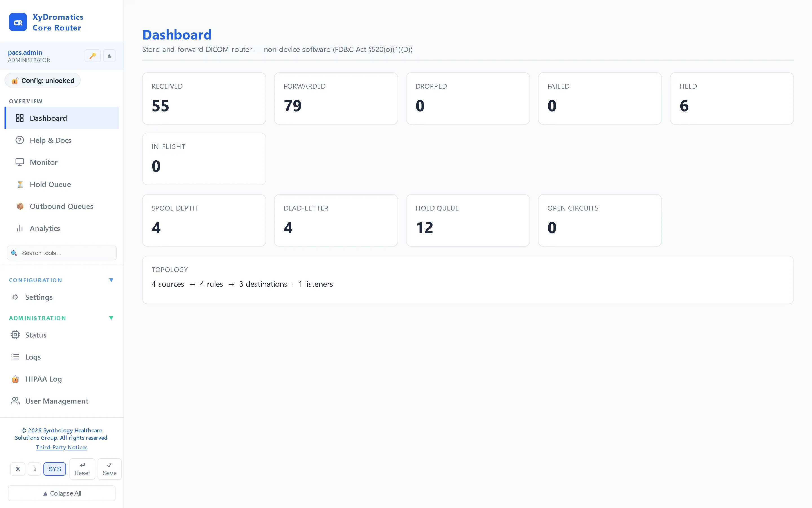Screen dimensions: 812x508
Task: Click the Store-and-forward DICOM router subtitle
Action: pyautogui.click(x=277, y=50)
